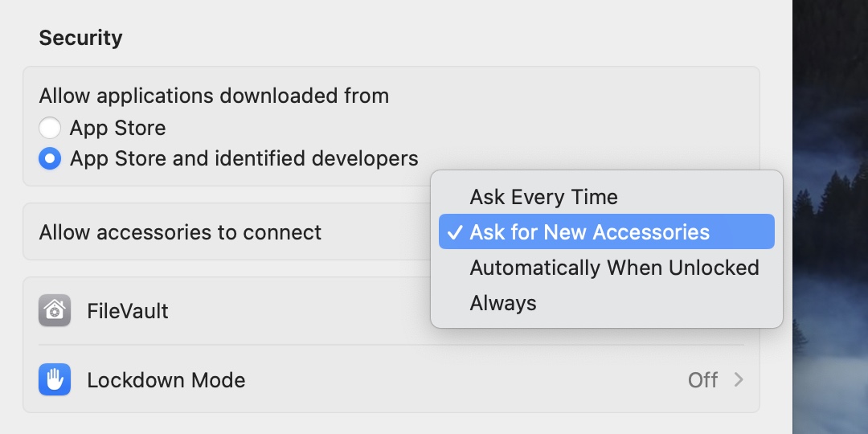This screenshot has width=868, height=434.
Task: Click empty area below Lockdown Mode row
Action: [386, 424]
